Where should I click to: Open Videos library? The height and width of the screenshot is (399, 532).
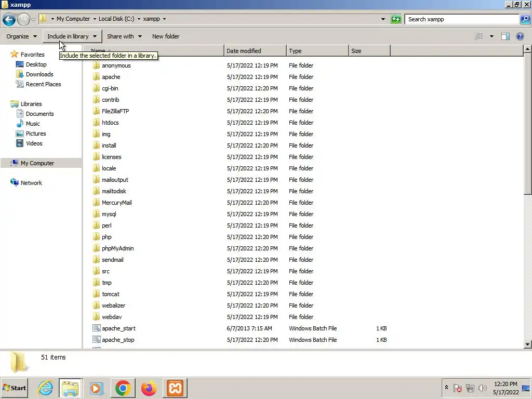(34, 143)
